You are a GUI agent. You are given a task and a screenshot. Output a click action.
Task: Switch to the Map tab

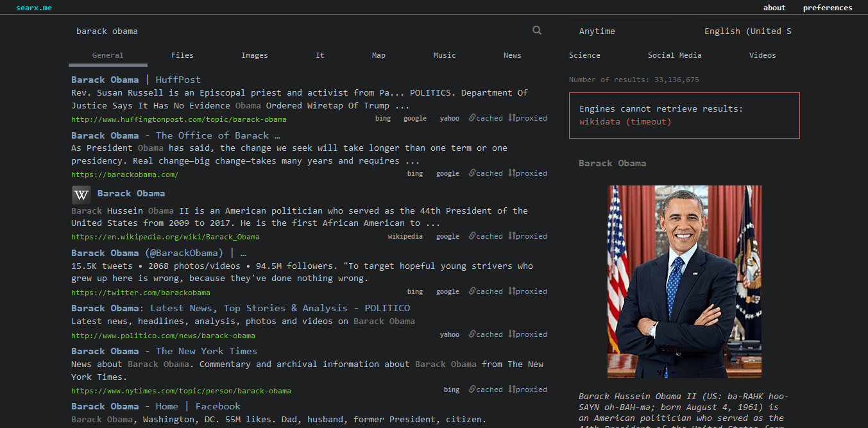(x=379, y=55)
